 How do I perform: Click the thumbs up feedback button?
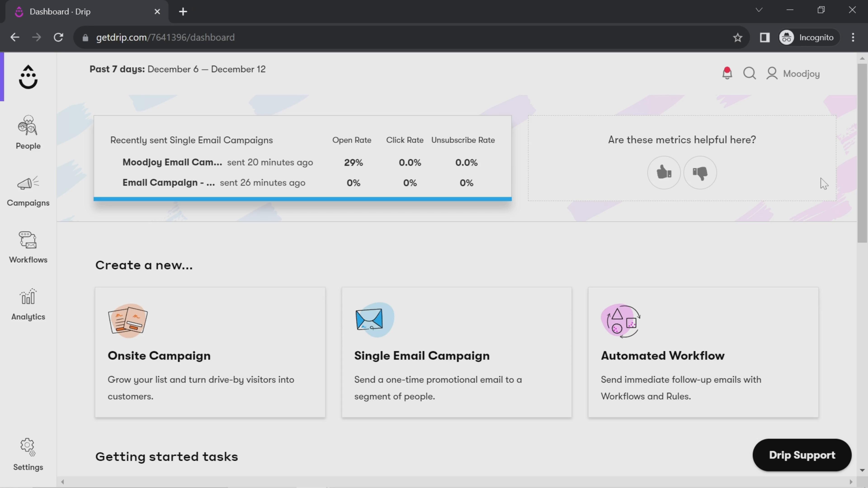663,172
